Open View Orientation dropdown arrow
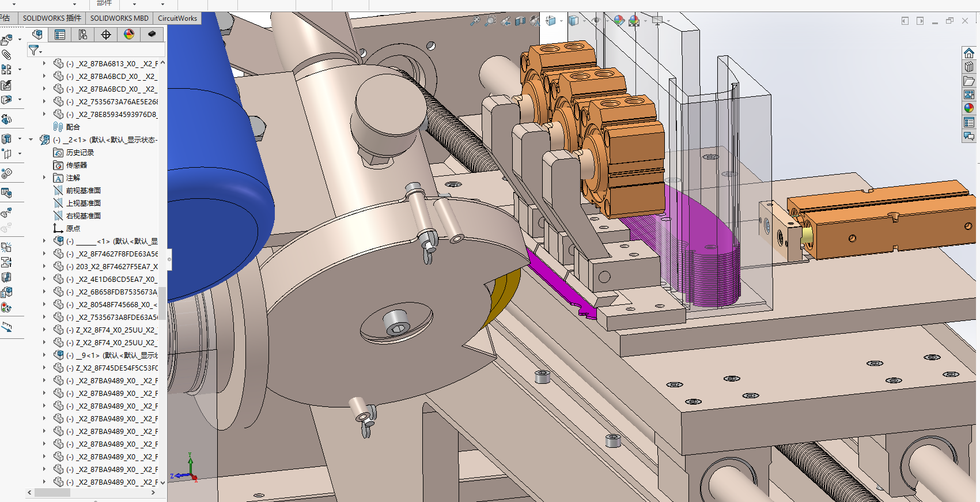The image size is (980, 502). [x=561, y=21]
